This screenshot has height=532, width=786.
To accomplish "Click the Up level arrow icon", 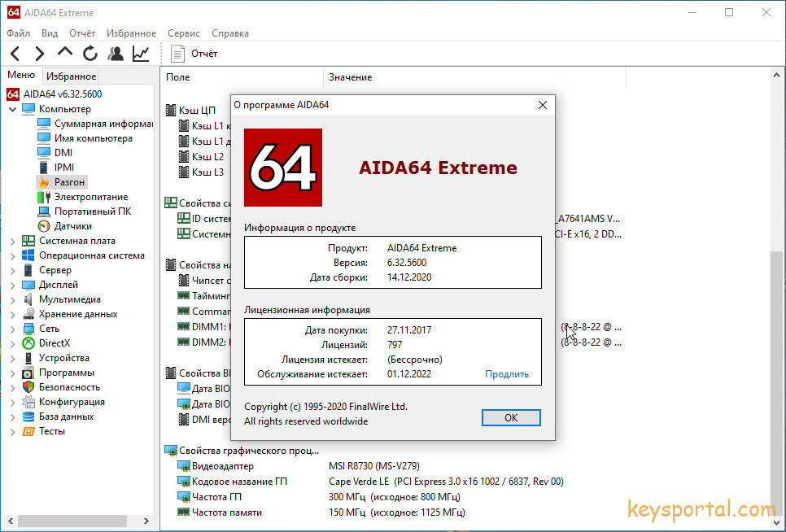I will [x=65, y=53].
